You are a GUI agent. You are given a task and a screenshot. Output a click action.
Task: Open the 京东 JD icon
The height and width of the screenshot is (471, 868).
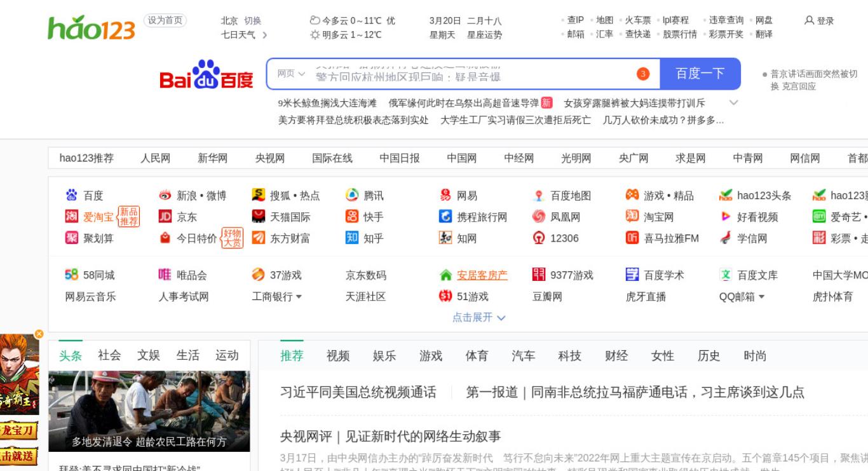165,217
